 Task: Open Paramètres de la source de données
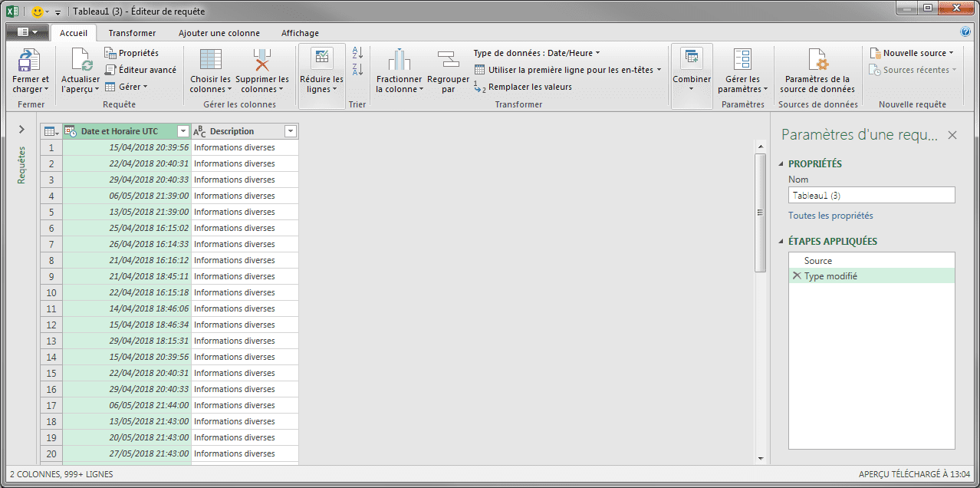tap(817, 61)
